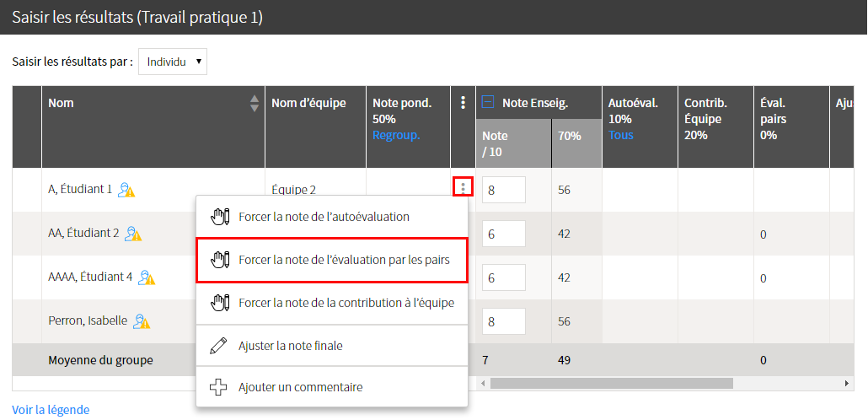Click the note input field showing 8 for Étudiant 1
This screenshot has width=868, height=420.
(504, 190)
